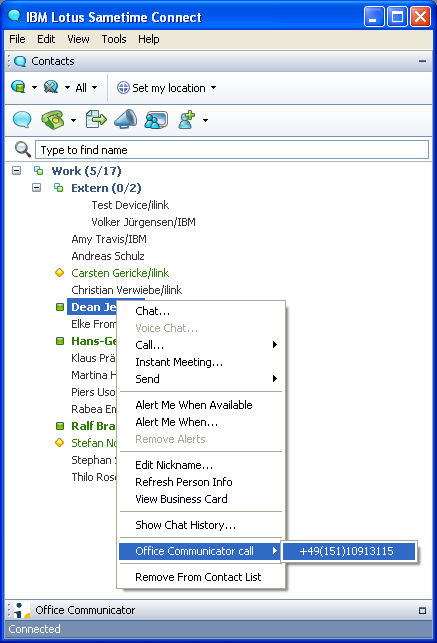Choose Instant Meeting... in context menu
Image resolution: width=437 pixels, height=643 pixels.
point(201,362)
